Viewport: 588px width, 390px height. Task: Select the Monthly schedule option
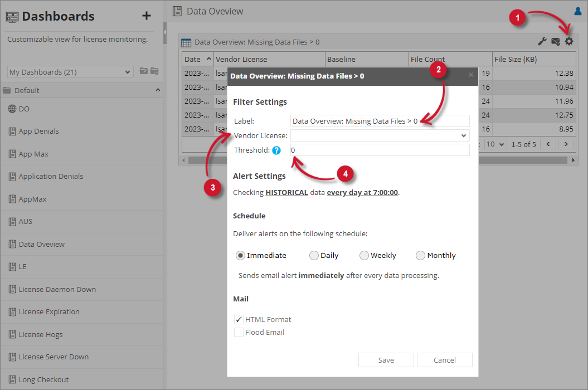point(420,255)
